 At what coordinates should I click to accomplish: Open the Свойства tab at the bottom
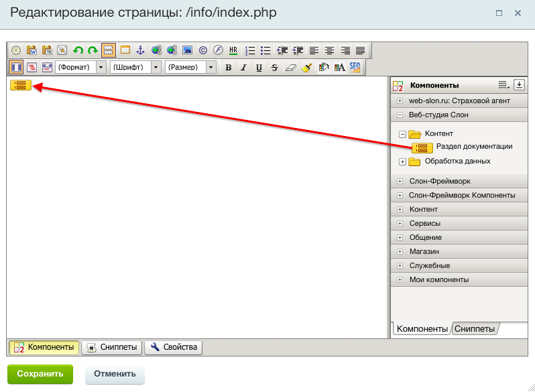(x=174, y=347)
